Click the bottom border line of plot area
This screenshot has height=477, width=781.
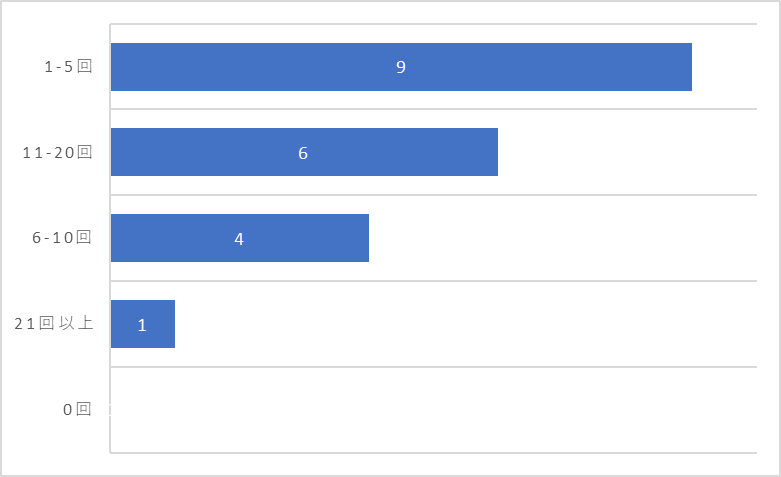pos(433,453)
